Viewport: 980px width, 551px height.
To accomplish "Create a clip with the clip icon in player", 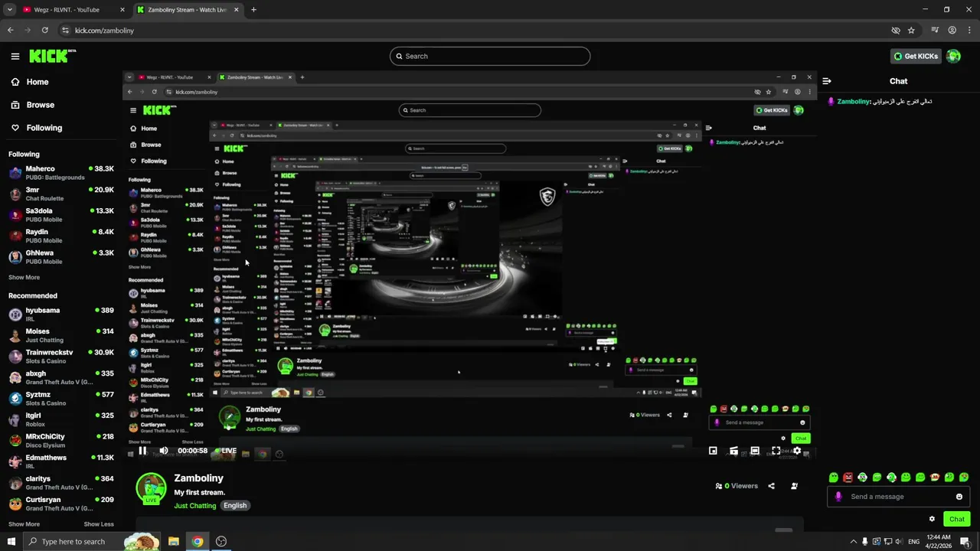I will click(x=733, y=451).
